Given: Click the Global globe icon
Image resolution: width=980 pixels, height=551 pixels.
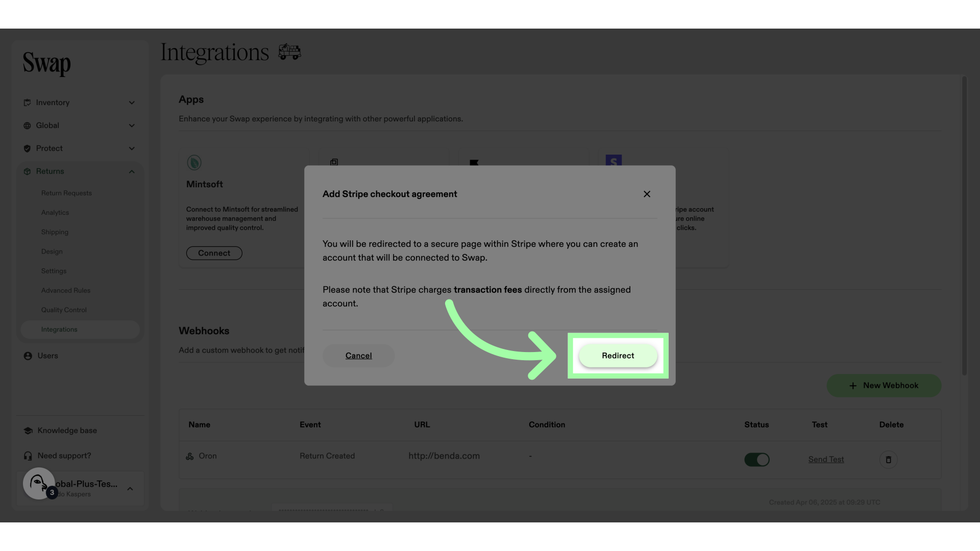Looking at the screenshot, I should (27, 126).
